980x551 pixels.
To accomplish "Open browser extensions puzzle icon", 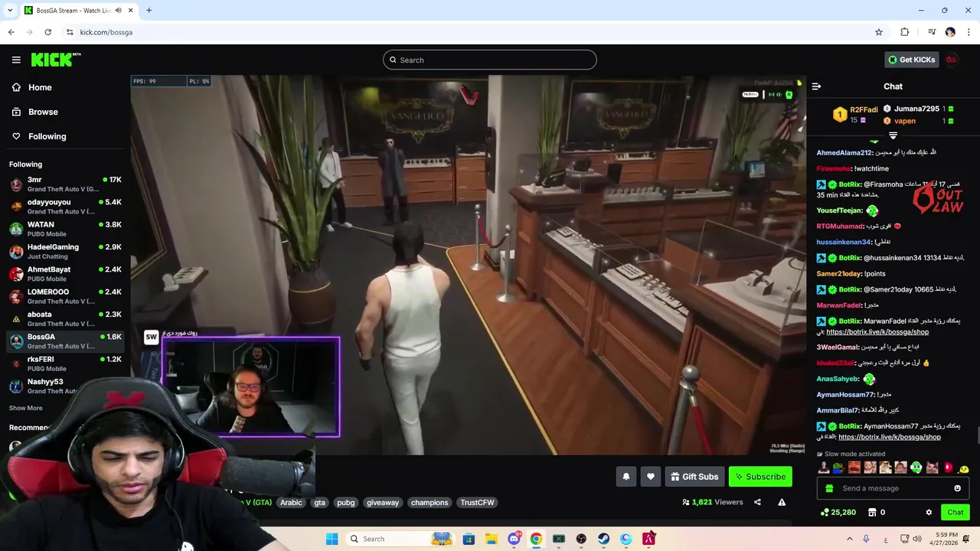I will (x=904, y=32).
